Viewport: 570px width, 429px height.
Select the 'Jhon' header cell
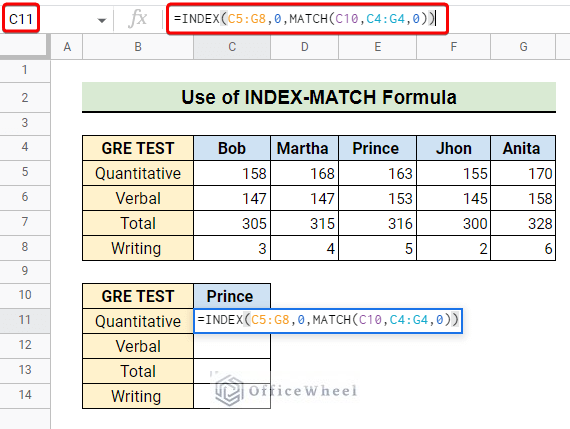pyautogui.click(x=453, y=148)
